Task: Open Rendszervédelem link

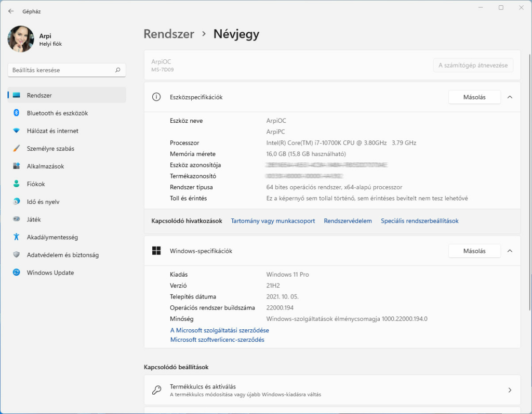Action: [348, 221]
